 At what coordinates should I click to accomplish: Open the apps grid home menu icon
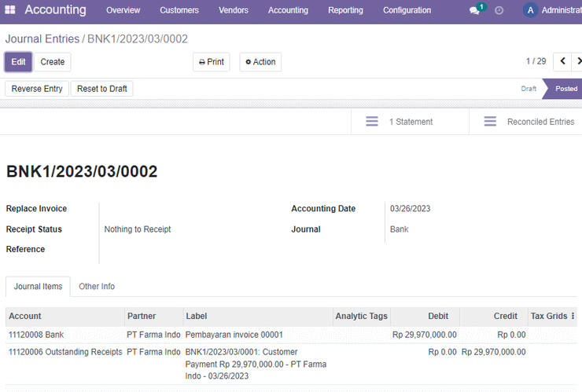10,10
